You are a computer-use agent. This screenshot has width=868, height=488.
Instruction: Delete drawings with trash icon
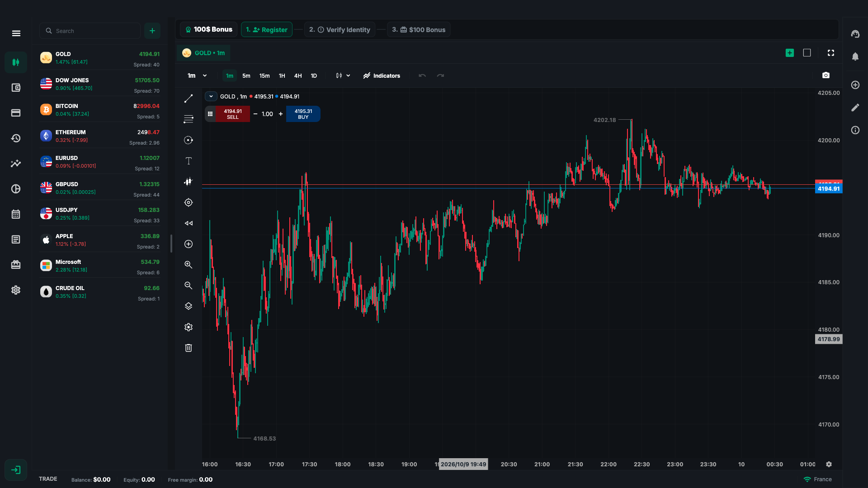coord(189,348)
